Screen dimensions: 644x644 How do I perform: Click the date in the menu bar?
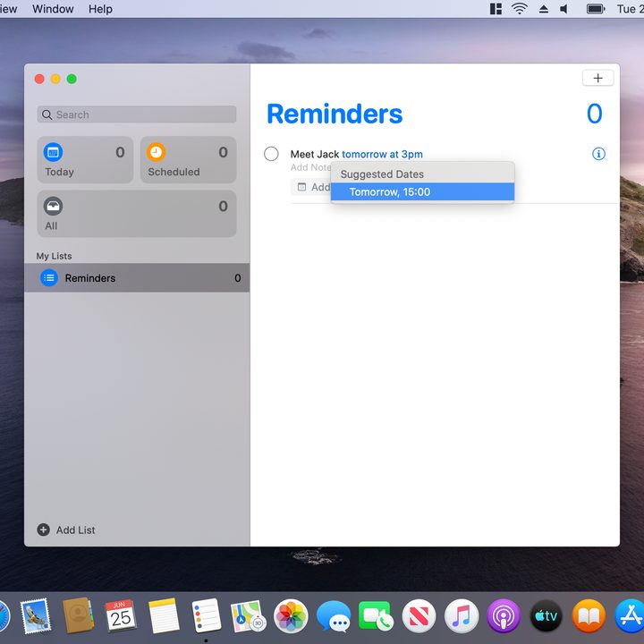(x=630, y=9)
